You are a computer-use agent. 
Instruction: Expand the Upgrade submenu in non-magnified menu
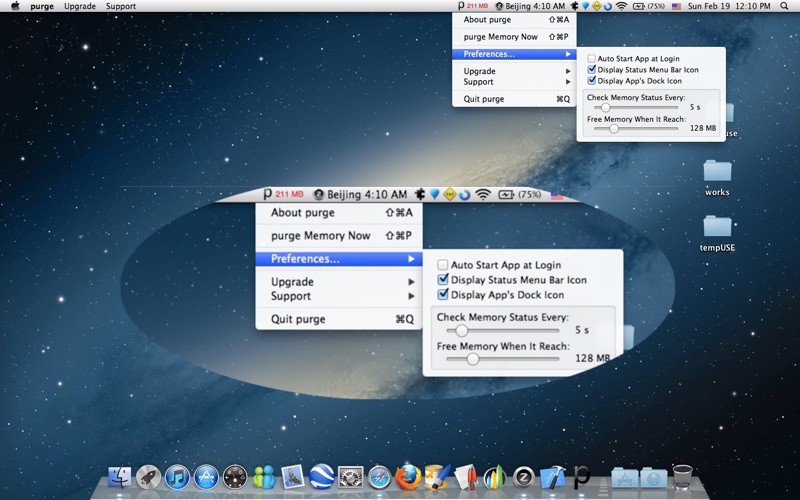click(514, 71)
